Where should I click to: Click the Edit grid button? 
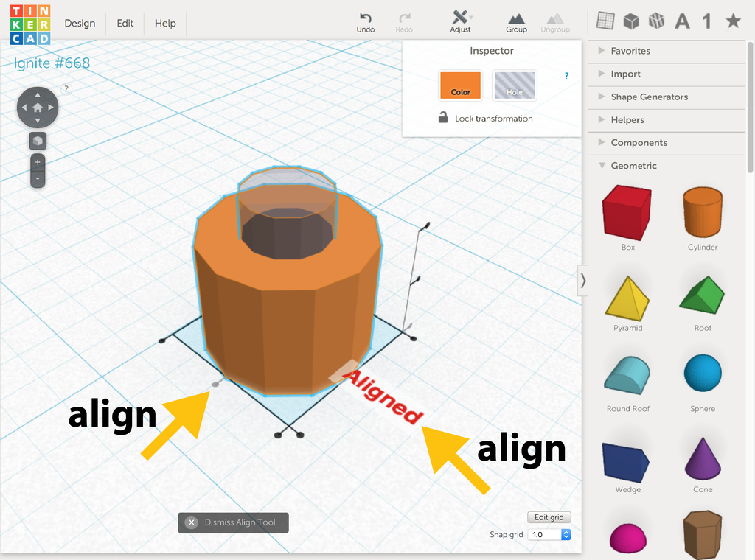coord(549,517)
